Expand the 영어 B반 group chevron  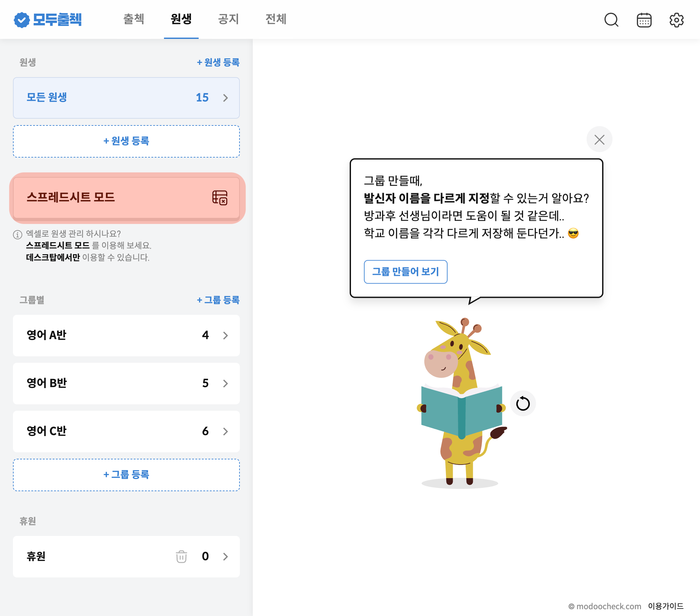click(225, 383)
